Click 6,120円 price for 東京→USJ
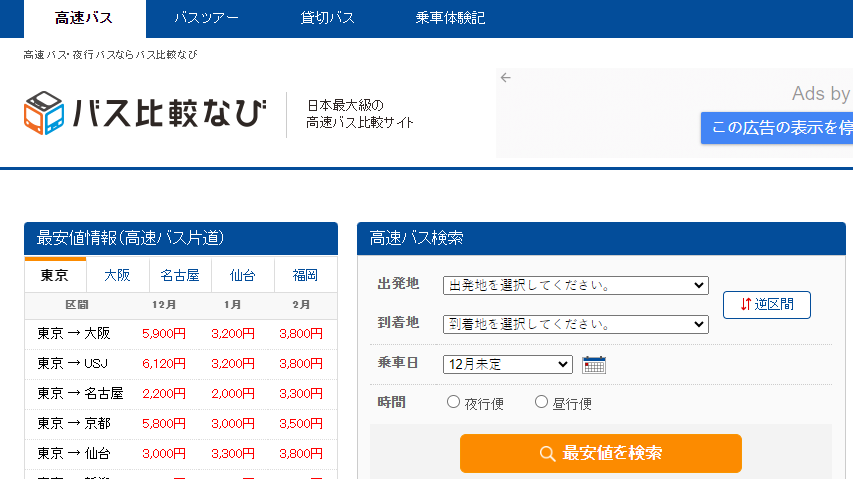This screenshot has width=853, height=479. pos(164,363)
